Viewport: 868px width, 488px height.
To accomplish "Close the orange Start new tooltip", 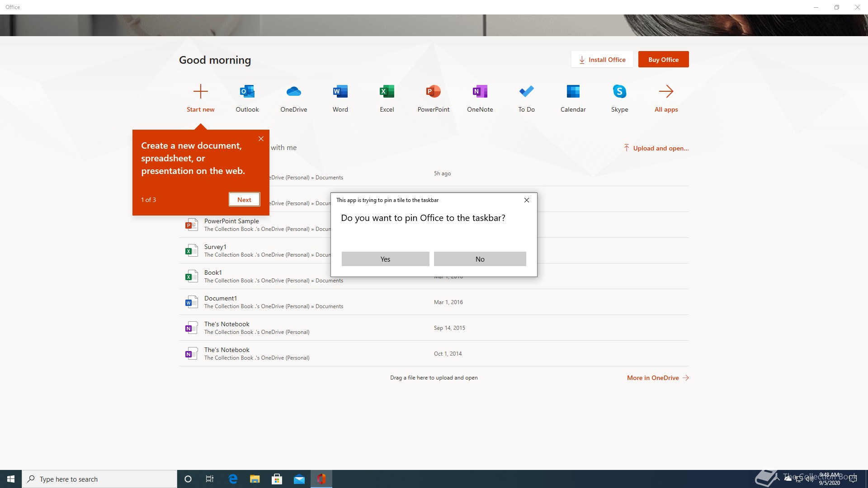I will (x=261, y=139).
